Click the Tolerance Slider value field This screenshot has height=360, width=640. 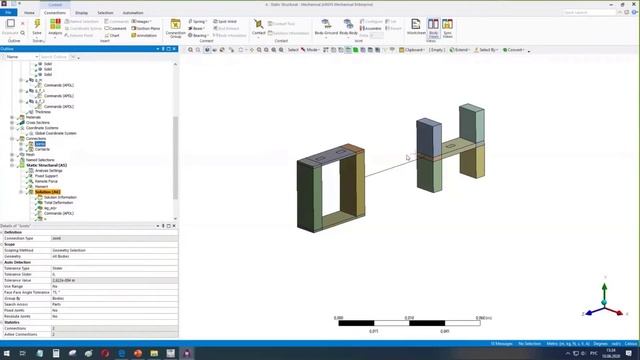click(x=114, y=274)
